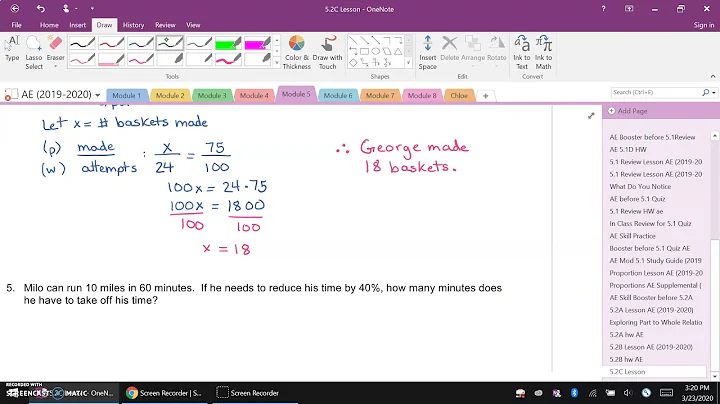Open the History ribbon tab
720x404 pixels.
pyautogui.click(x=133, y=25)
